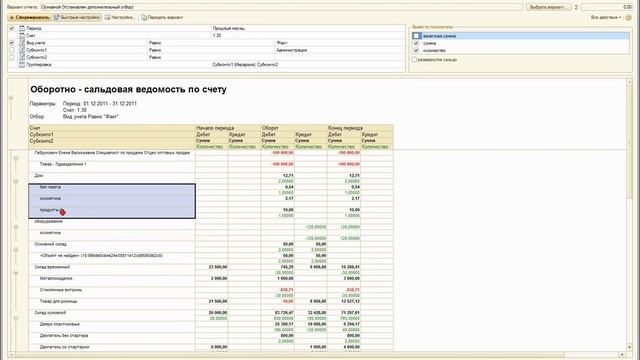Image resolution: width=640 pixels, height=360 pixels.
Task: Click the Выбрать вариант... button
Action: [x=549, y=7]
